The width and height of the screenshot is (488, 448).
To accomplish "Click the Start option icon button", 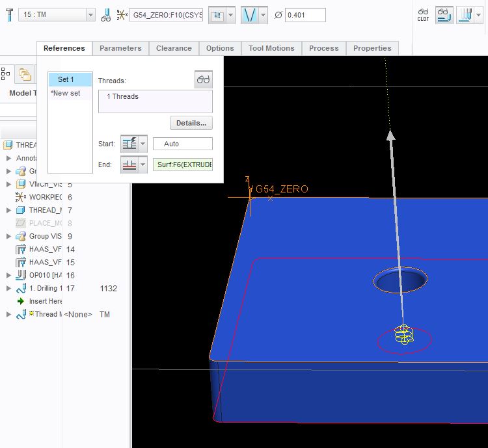I will pyautogui.click(x=129, y=144).
